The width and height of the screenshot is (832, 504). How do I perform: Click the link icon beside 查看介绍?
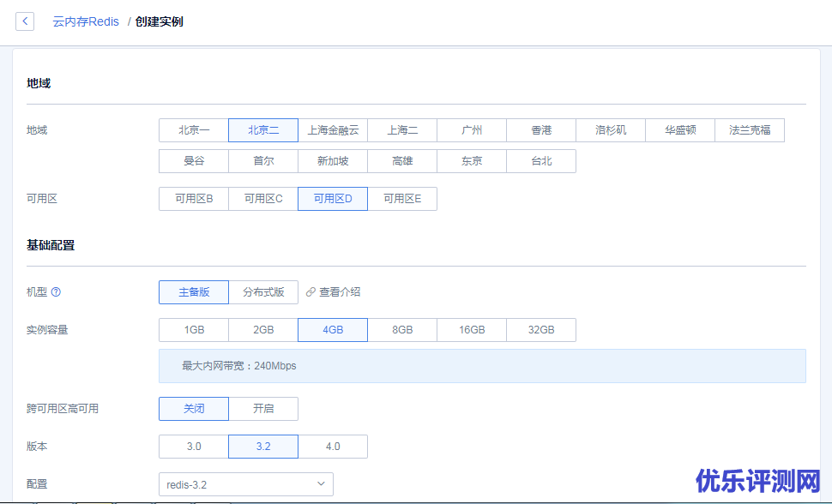(x=310, y=292)
